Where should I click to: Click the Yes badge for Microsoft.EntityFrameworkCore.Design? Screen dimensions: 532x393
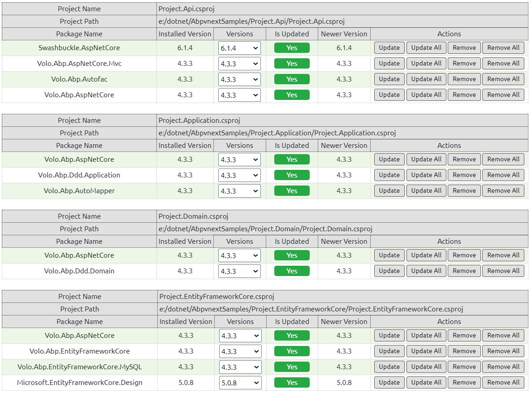pyautogui.click(x=292, y=383)
